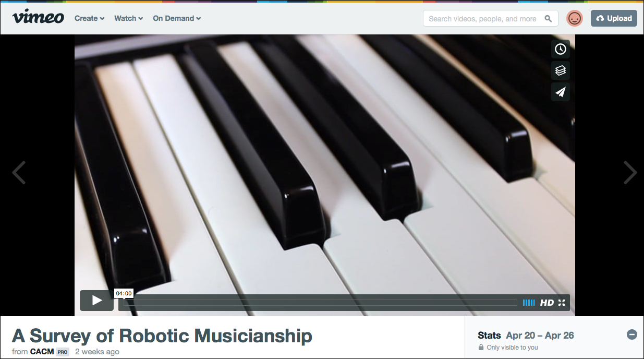Open the CACM uploader link

click(42, 352)
